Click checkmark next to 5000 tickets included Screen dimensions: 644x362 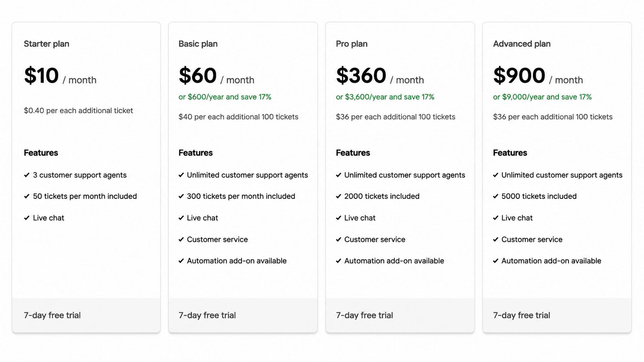click(x=496, y=196)
